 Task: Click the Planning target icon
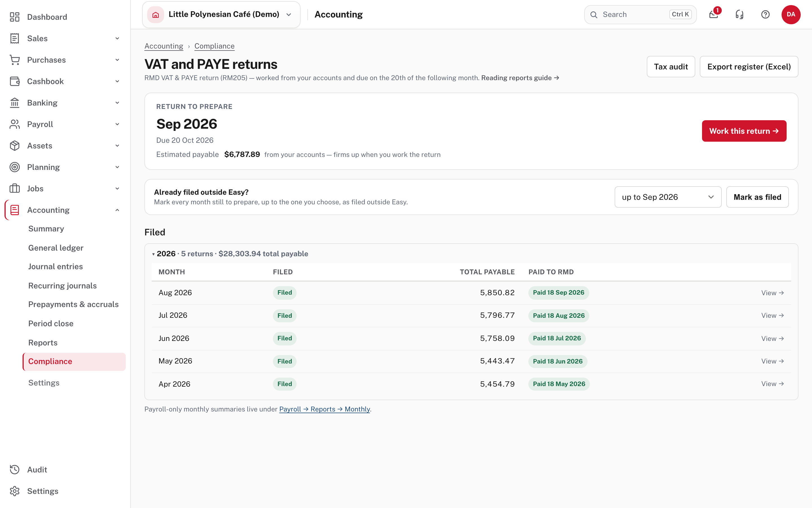pos(14,167)
